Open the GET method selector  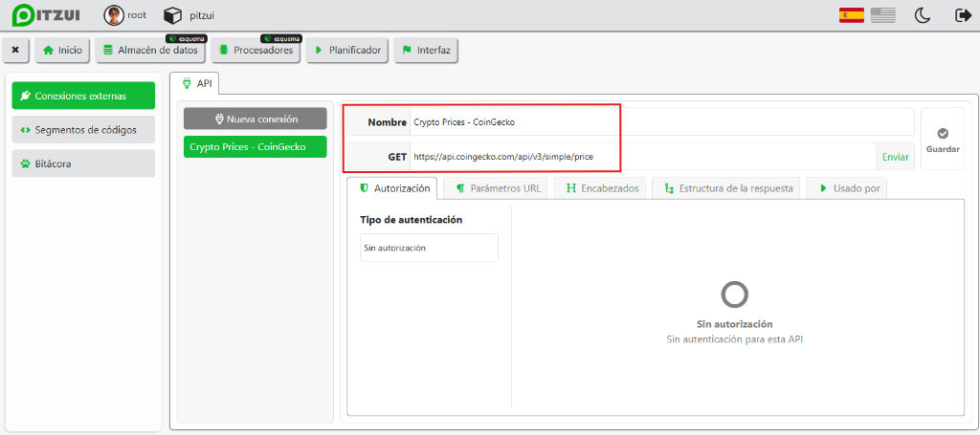[379, 157]
